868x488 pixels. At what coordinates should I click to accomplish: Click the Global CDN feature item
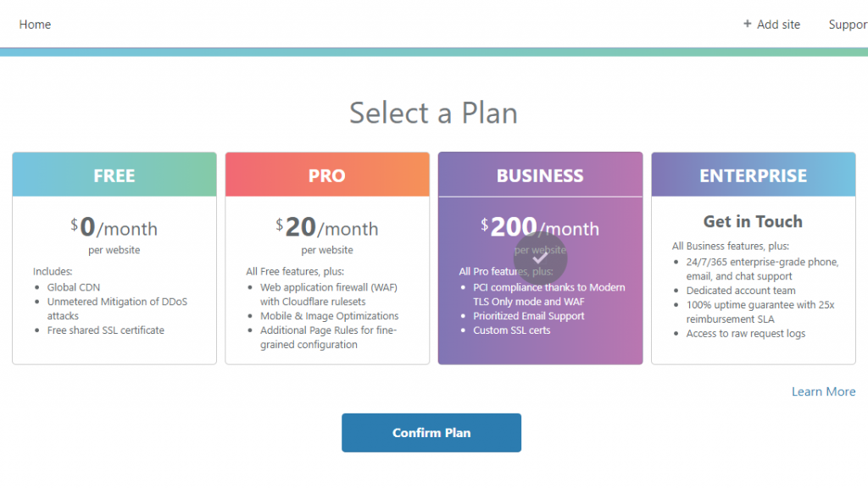[74, 287]
